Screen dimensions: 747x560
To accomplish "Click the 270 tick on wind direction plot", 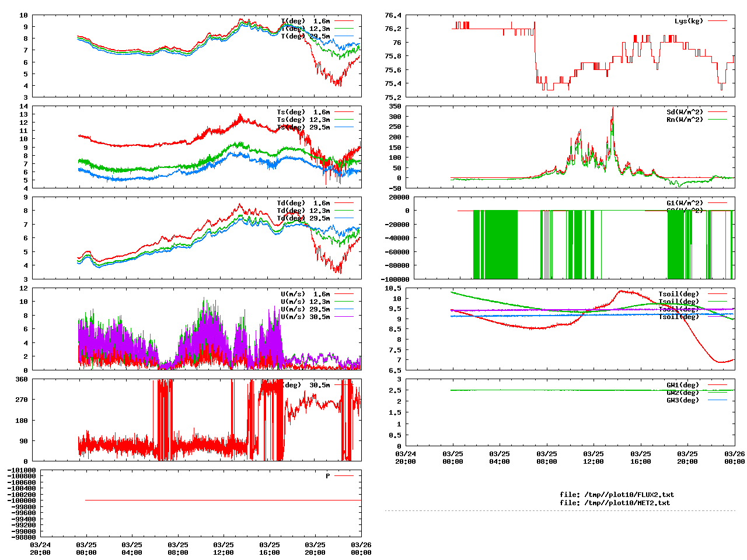I will tap(22, 400).
